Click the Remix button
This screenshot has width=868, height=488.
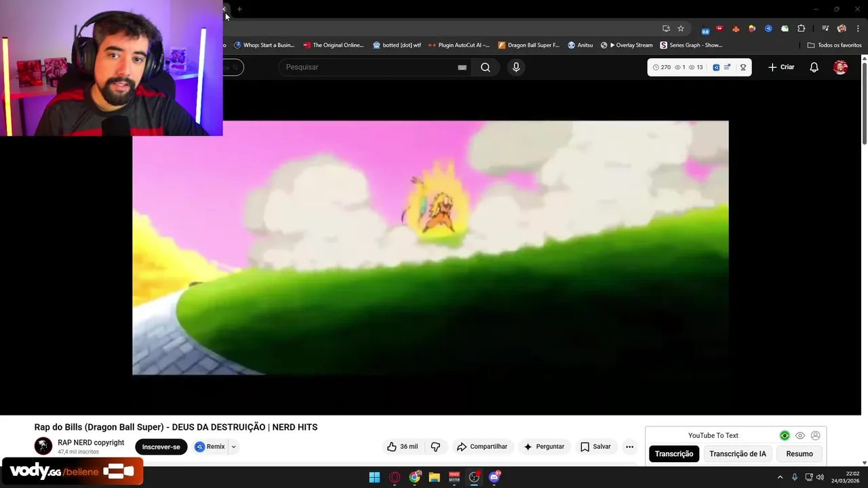pos(210,447)
